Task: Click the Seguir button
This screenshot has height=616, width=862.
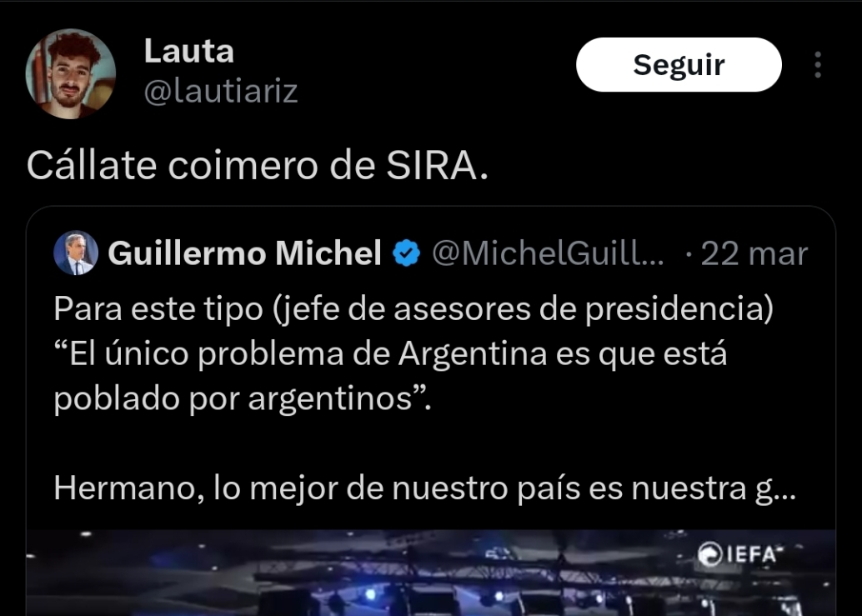Action: point(679,65)
